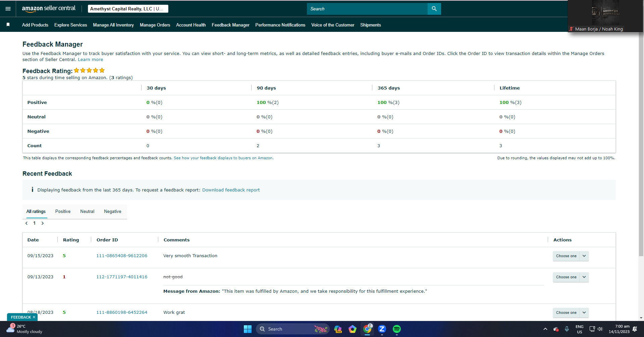Open the Amethyst Capital Realty account switcher
This screenshot has height=337, width=644.
pyautogui.click(x=128, y=9)
